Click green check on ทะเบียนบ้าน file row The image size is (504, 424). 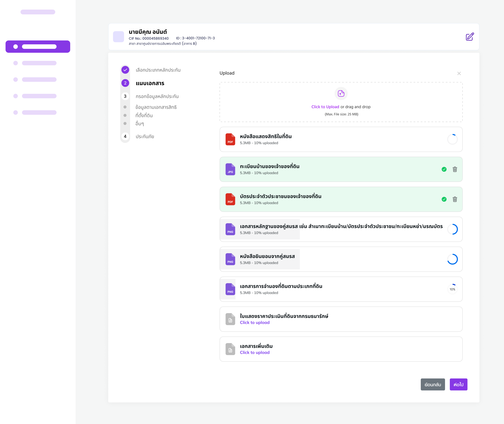444,169
